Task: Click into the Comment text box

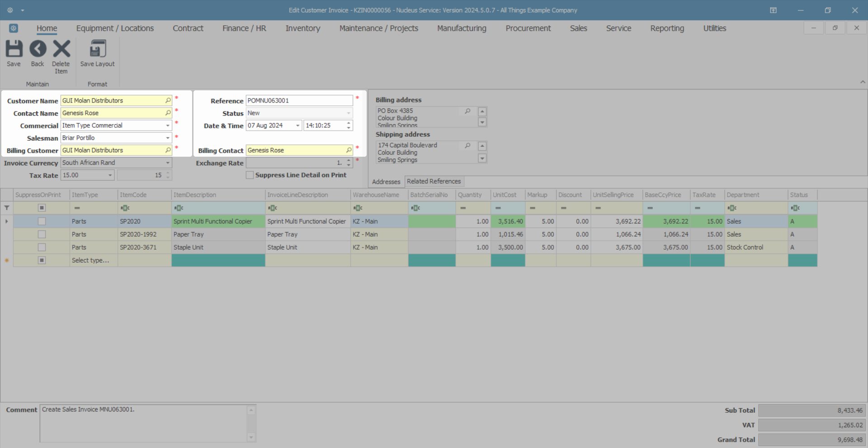Action: pos(143,423)
